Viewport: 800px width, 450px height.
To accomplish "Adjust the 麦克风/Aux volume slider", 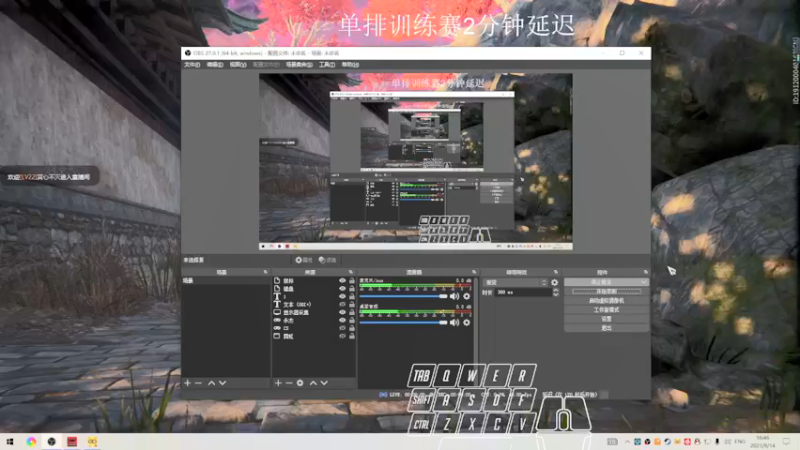I will (x=404, y=296).
